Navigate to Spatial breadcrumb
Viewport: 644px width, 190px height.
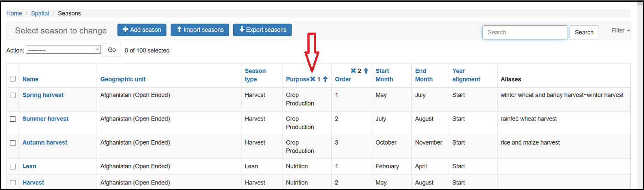40,13
